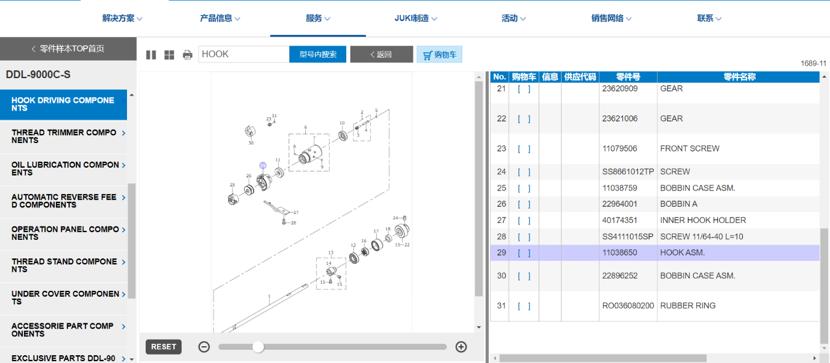Screen dimensions: 830x363
Task: Tick cart checkbox for BOBBIN A row 26
Action: pyautogui.click(x=524, y=204)
